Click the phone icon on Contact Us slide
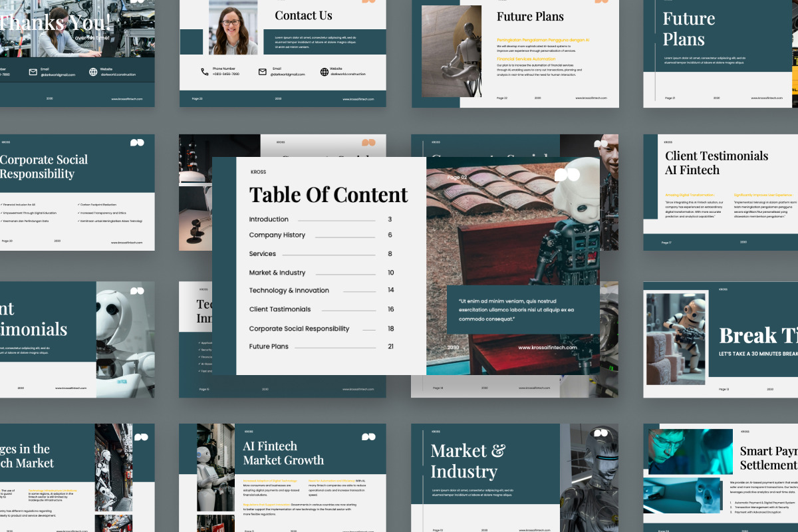The image size is (798, 532). click(x=204, y=72)
